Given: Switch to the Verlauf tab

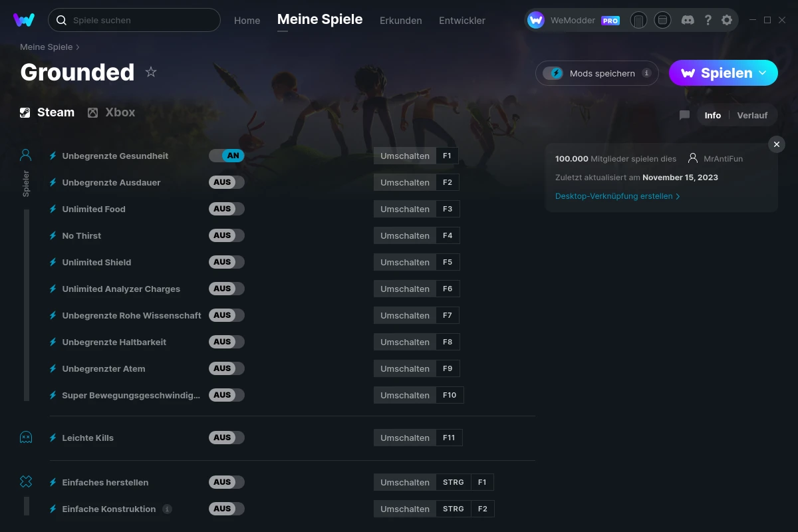Looking at the screenshot, I should 752,115.
